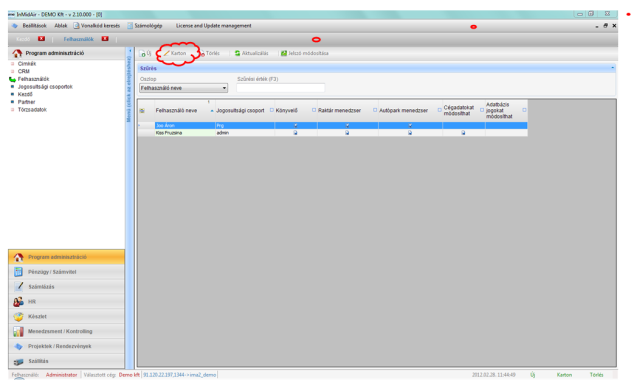
Task: Click the Szűrési érték filter input
Action: tap(281, 88)
